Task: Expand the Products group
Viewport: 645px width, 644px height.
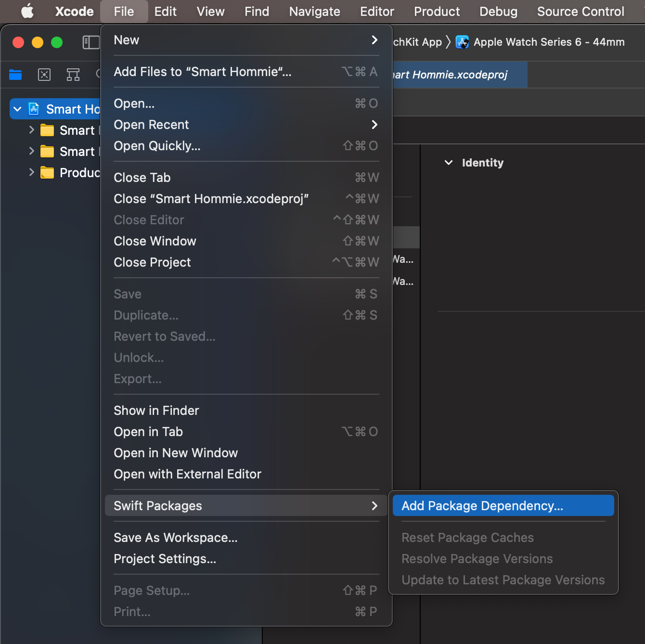Action: (x=31, y=172)
